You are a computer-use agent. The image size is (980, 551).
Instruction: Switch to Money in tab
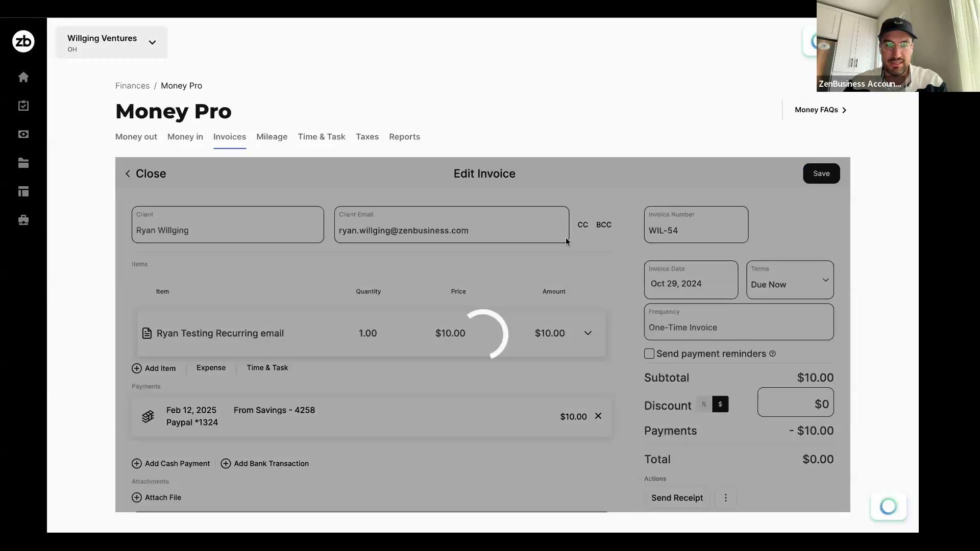[x=185, y=137]
